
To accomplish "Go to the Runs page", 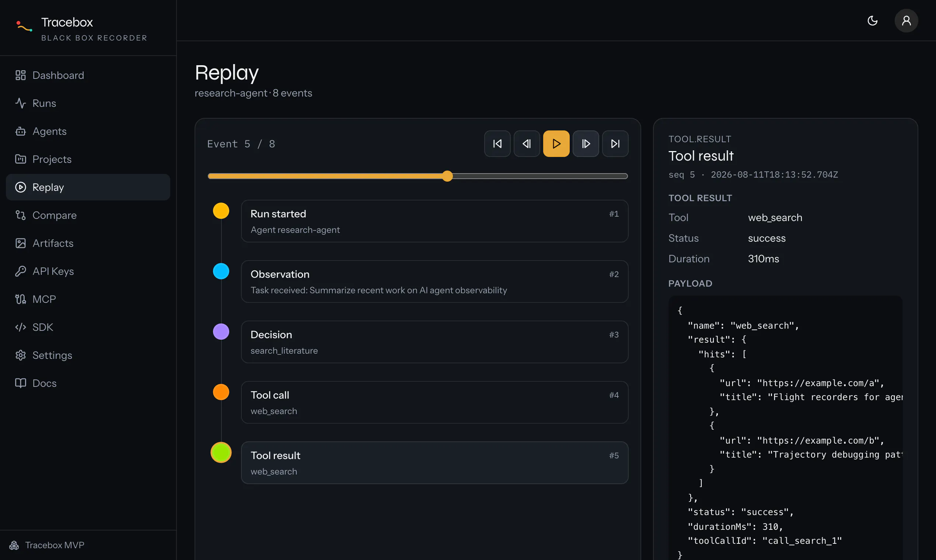I will (88, 103).
